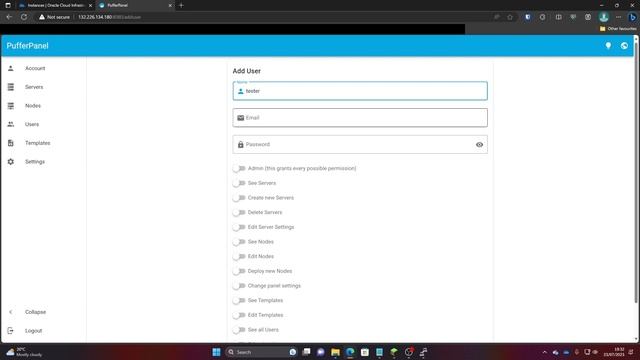This screenshot has width=640, height=360.
Task: Enable the See all Users toggle
Action: click(x=239, y=330)
